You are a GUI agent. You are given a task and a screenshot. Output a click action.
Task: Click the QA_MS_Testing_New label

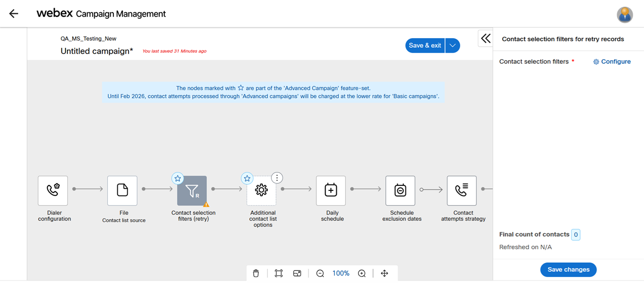click(89, 39)
